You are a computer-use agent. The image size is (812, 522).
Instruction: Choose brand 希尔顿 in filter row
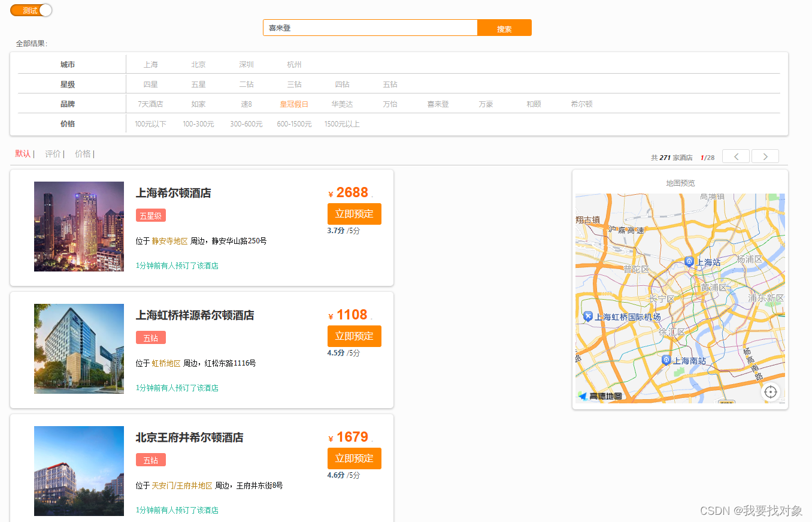[581, 104]
